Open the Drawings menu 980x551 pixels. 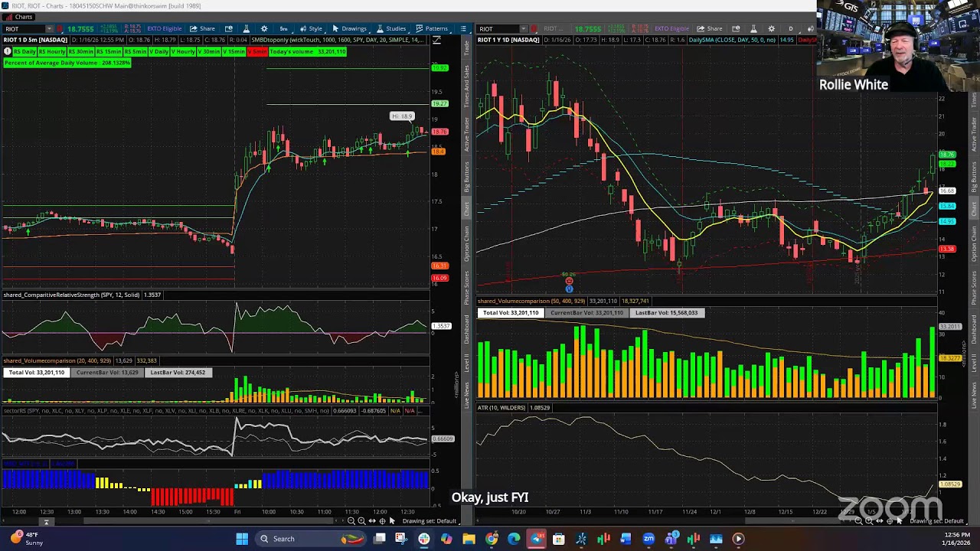point(349,29)
